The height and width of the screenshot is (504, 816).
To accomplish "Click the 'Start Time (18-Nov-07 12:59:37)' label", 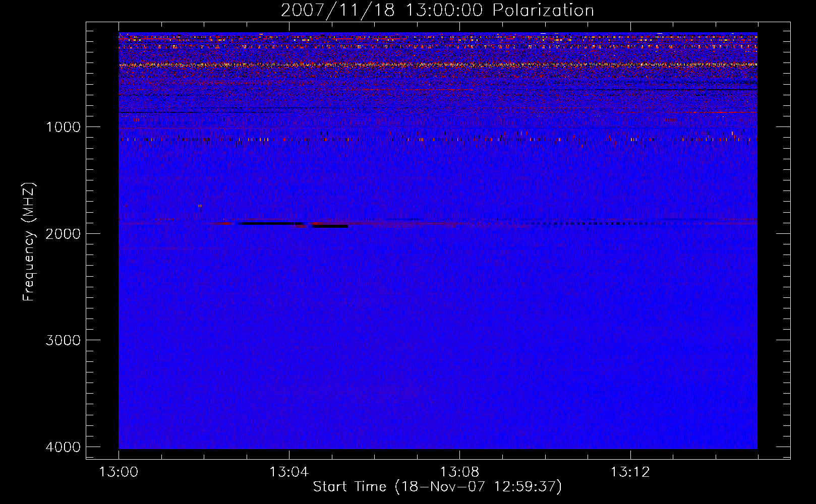I will click(x=437, y=487).
